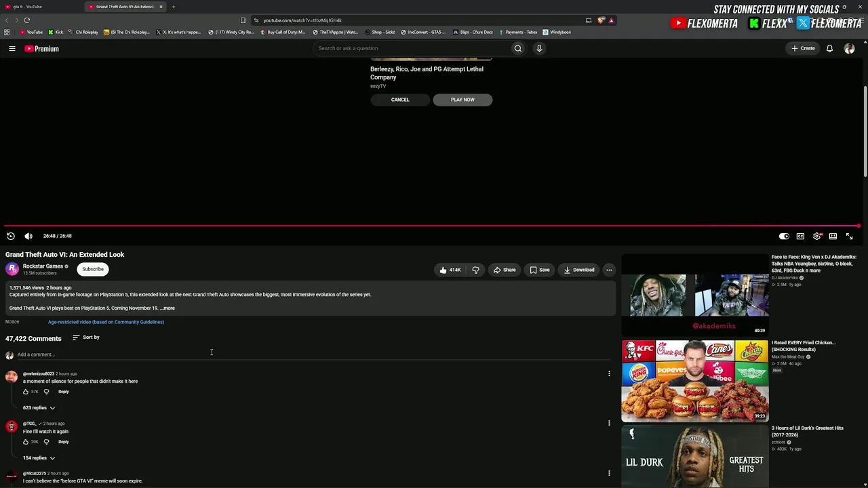Screen dimensions: 868x488
Task: Like the 'Fine I'll watch it again' comment
Action: click(x=26, y=442)
